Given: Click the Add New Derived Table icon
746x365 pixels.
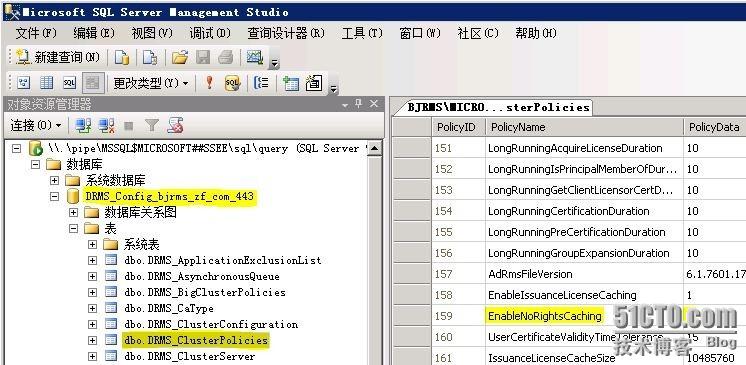Looking at the screenshot, I should (314, 83).
